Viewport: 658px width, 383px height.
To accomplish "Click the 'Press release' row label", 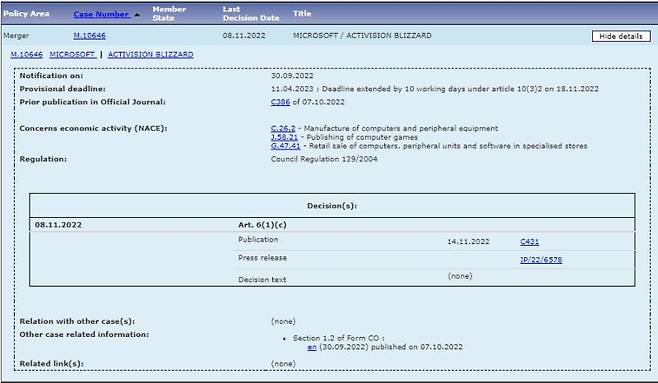I will click(x=262, y=258).
